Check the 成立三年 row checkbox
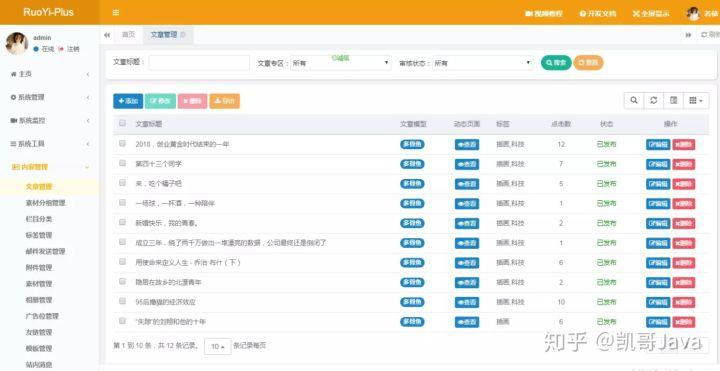This screenshot has height=371, width=720. click(123, 242)
